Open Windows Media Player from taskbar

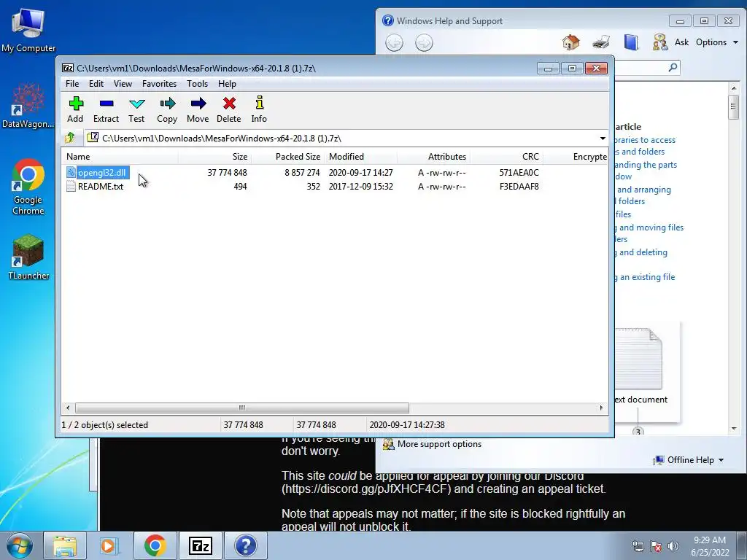109,545
